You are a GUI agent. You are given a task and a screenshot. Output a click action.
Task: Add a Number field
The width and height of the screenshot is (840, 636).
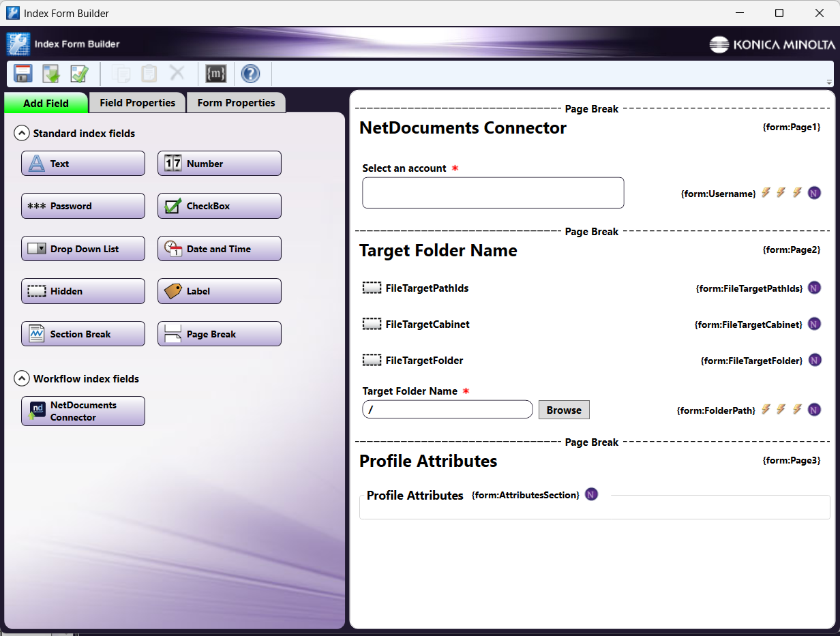(x=220, y=164)
